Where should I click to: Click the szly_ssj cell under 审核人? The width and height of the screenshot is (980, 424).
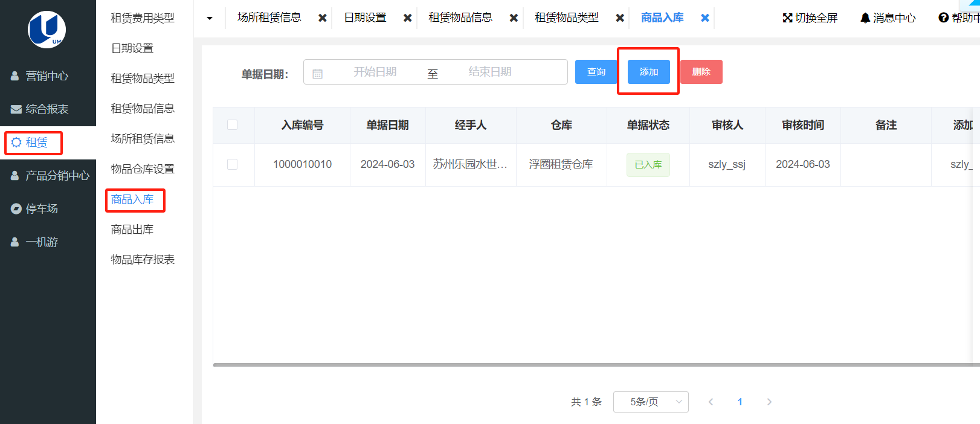coord(727,164)
